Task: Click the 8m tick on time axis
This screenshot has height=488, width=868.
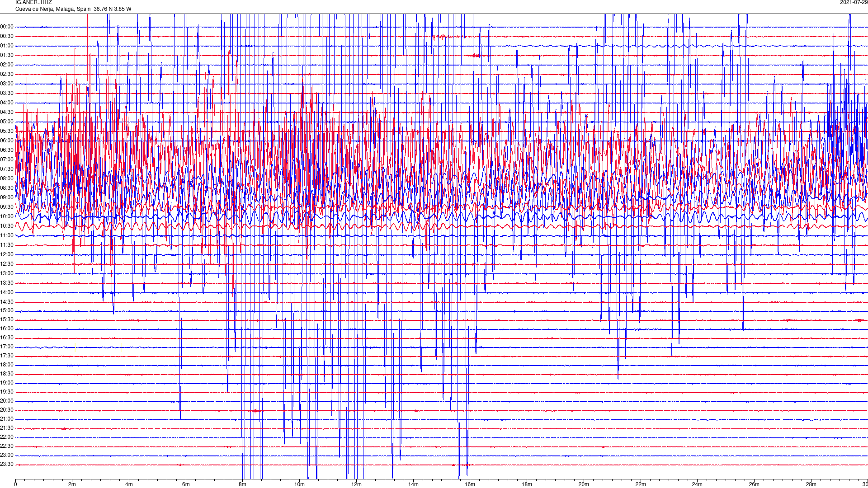Action: [x=243, y=484]
